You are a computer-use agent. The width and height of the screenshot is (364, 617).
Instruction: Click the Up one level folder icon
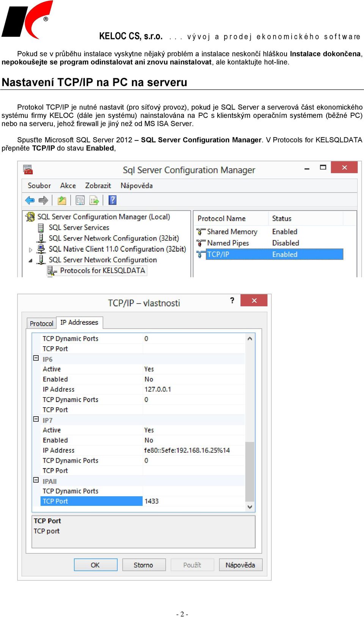pyautogui.click(x=62, y=200)
